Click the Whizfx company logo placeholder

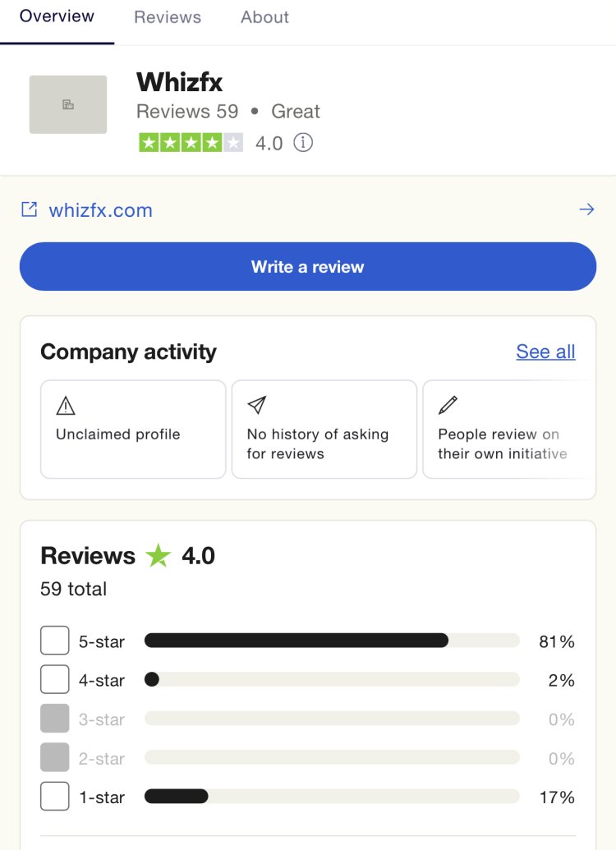tap(68, 104)
